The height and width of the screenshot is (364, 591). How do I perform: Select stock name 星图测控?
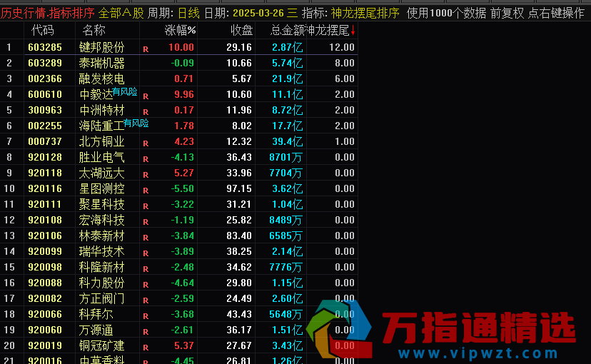click(102, 189)
